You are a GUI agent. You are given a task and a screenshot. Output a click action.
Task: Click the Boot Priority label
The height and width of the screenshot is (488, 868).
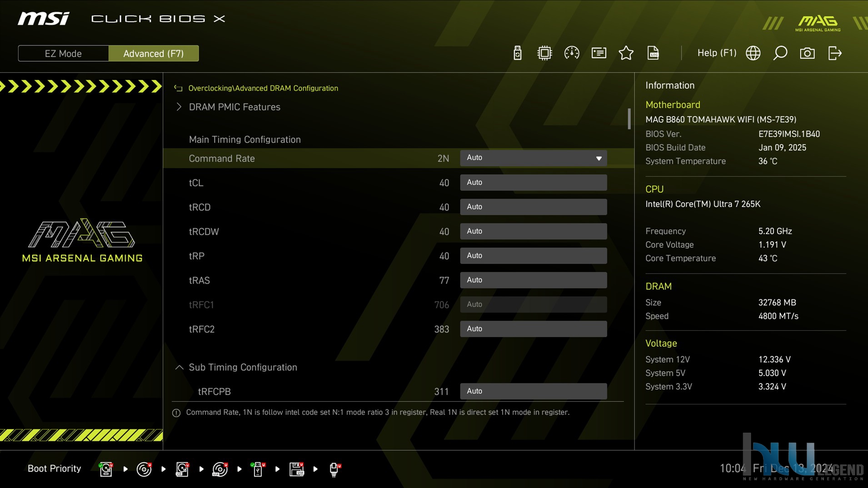pos(54,468)
